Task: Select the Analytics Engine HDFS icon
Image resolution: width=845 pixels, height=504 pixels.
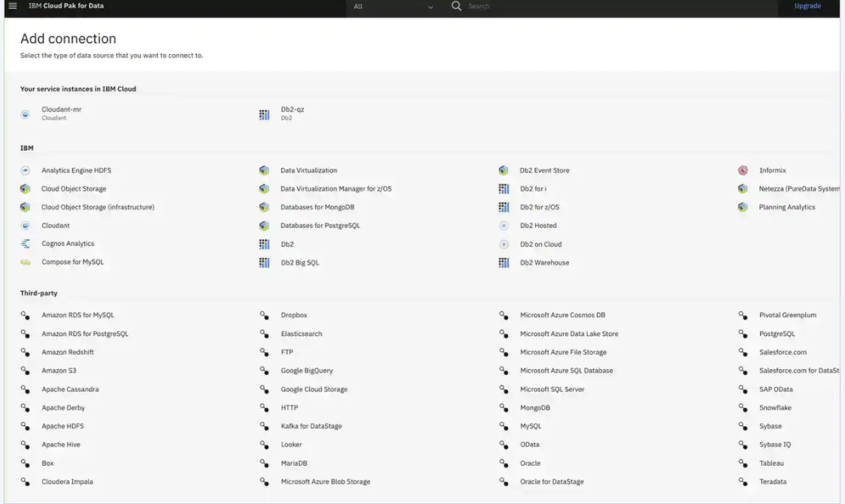Action: [26, 170]
